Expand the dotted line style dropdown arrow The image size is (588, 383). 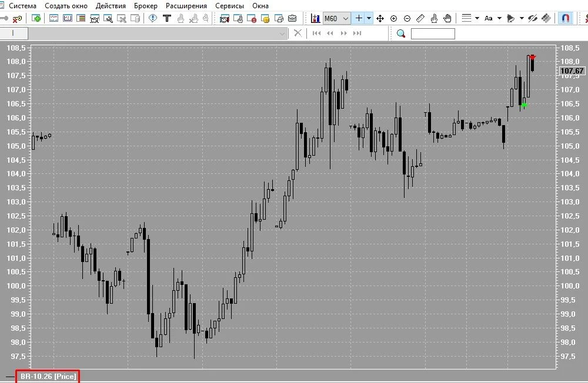pyautogui.click(x=477, y=18)
